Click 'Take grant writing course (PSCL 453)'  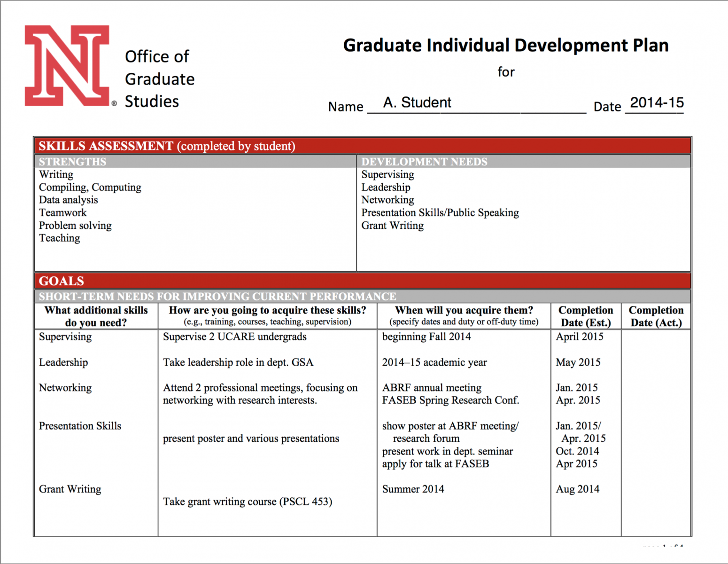point(248,502)
